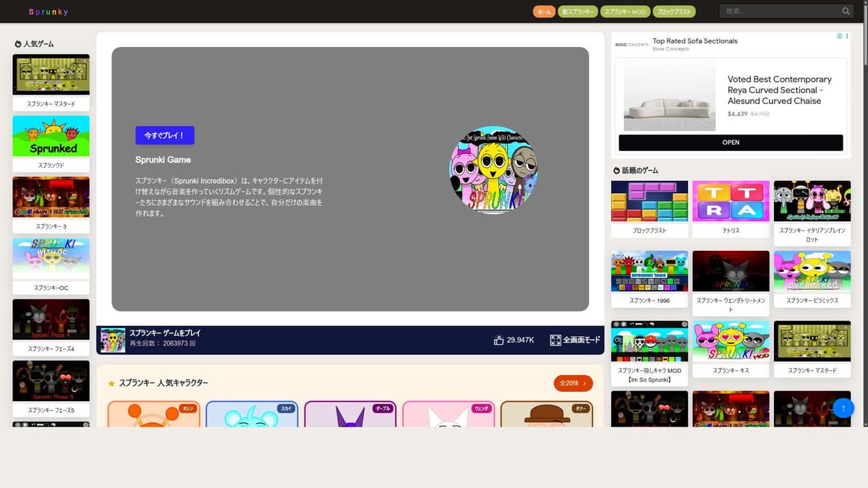
Task: Click the thumbs-up like icon
Action: (498, 340)
